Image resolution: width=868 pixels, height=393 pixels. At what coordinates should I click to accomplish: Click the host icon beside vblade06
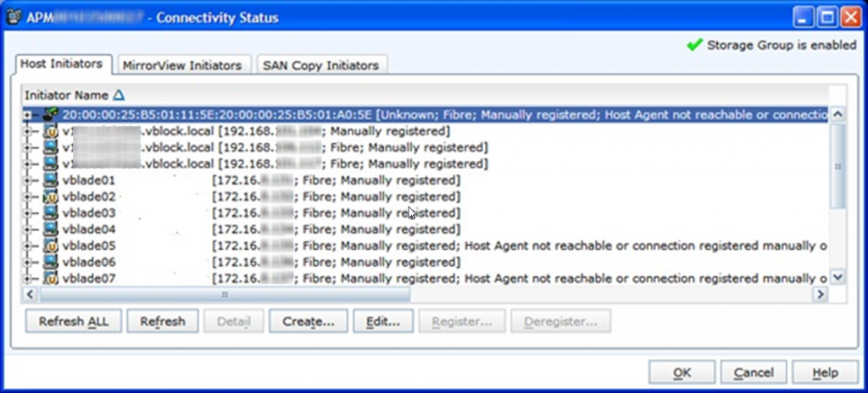click(50, 262)
